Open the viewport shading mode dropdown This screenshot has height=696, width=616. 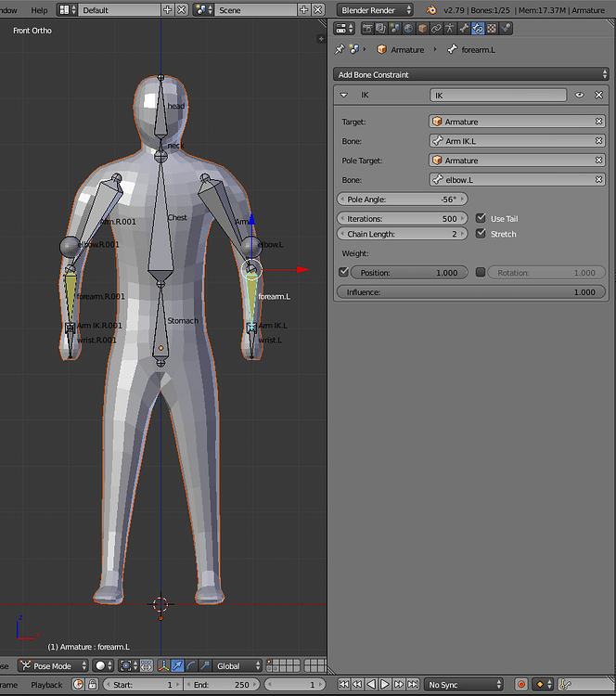click(104, 665)
